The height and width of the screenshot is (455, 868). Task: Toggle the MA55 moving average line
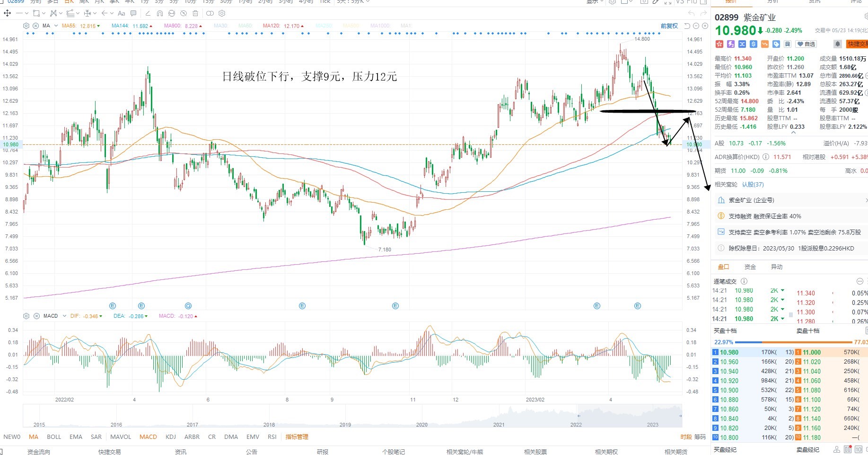80,26
